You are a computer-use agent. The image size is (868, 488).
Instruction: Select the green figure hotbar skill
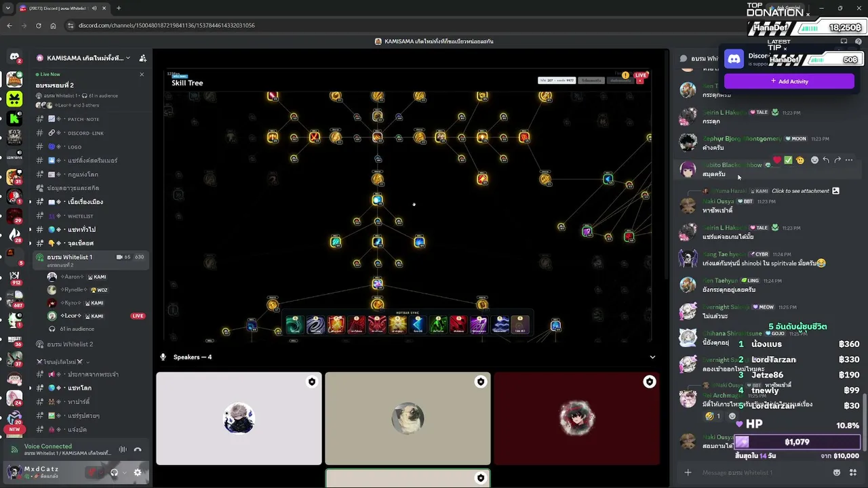(438, 325)
